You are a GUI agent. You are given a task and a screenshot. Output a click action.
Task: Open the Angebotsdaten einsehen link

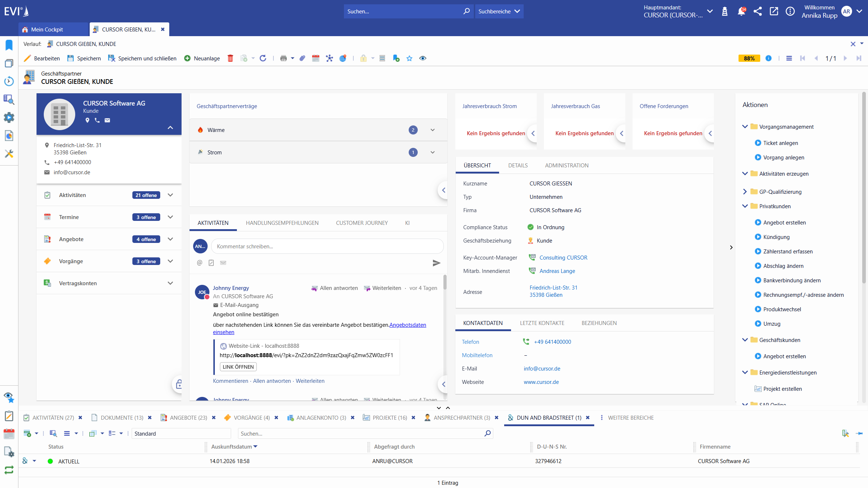pyautogui.click(x=407, y=325)
